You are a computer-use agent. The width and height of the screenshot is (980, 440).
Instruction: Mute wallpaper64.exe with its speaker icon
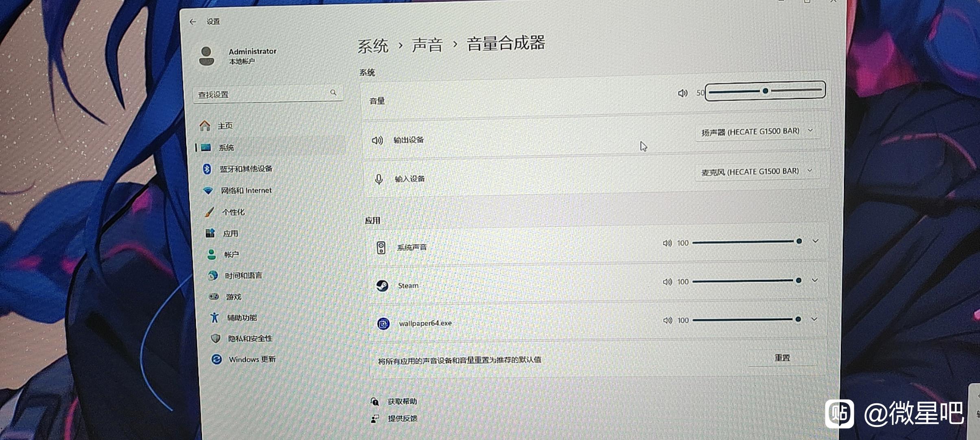(667, 321)
